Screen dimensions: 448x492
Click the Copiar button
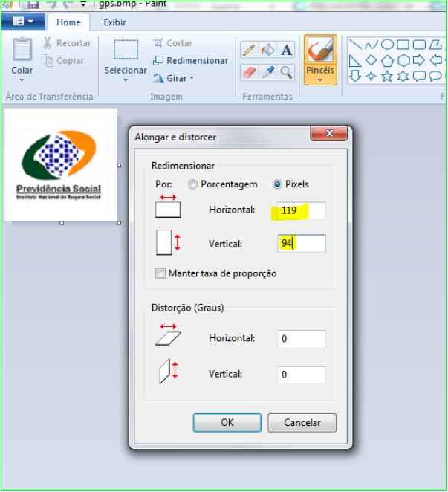tap(63, 60)
